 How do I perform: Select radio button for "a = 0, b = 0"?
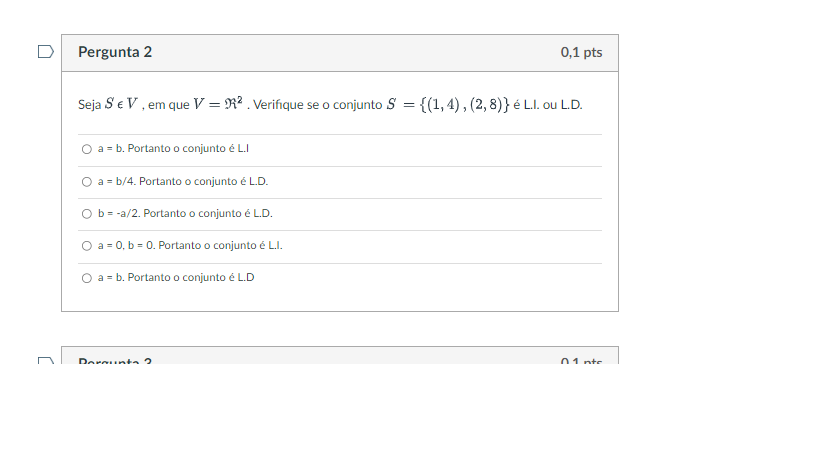click(87, 246)
